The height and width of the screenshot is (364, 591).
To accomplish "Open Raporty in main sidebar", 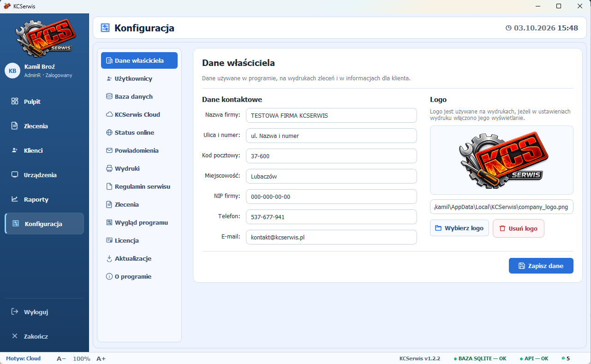I will tap(44, 199).
